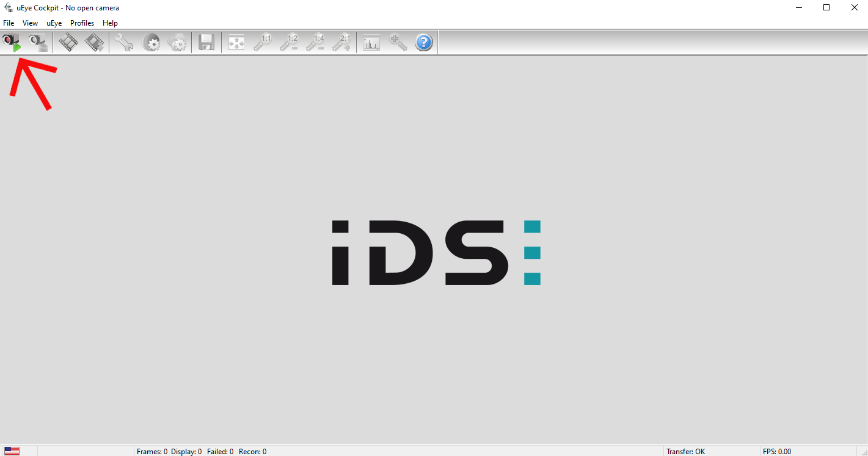The height and width of the screenshot is (456, 868).
Task: Open the File menu
Action: tap(9, 23)
